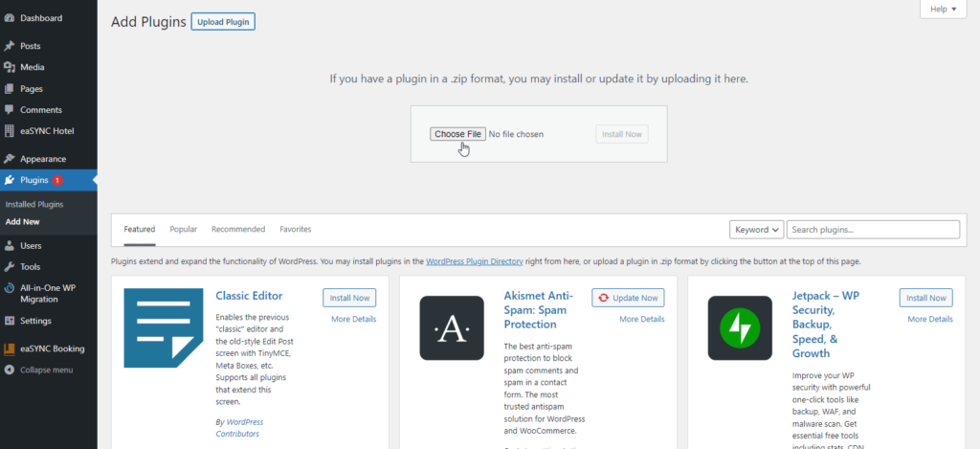
Task: Open the WordPress Plugin Directory link
Action: click(x=475, y=261)
